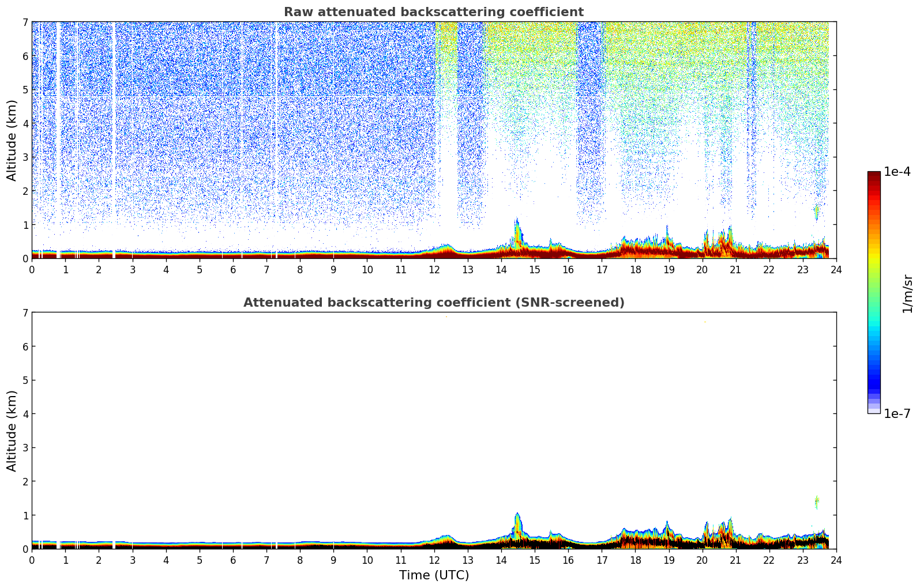Click the colorbar's "1e-4" maximum label
The image size is (920, 588).
coord(897,172)
